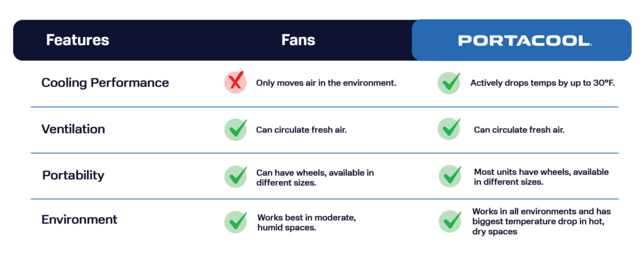Image resolution: width=644 pixels, height=256 pixels.
Task: Select the Features column header
Action: pos(77,41)
